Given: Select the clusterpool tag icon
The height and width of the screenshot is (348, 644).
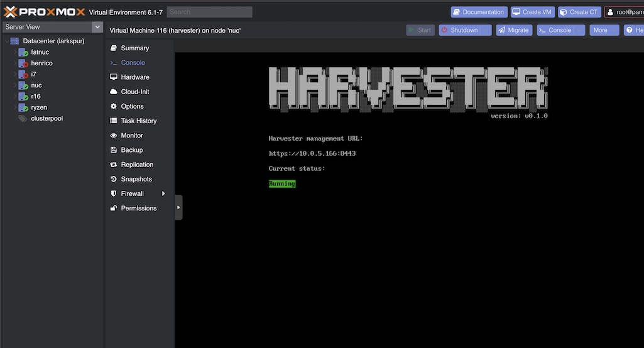Looking at the screenshot, I should click(23, 119).
